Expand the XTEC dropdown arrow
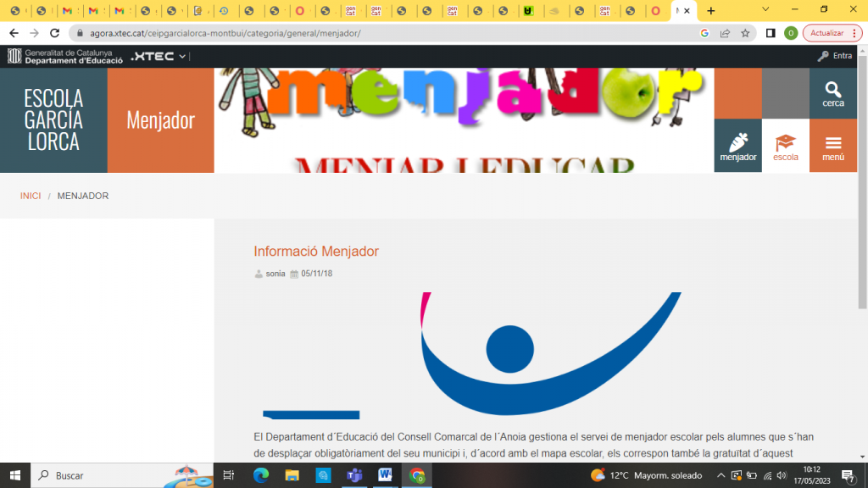Viewport: 868px width, 488px height. pos(182,56)
